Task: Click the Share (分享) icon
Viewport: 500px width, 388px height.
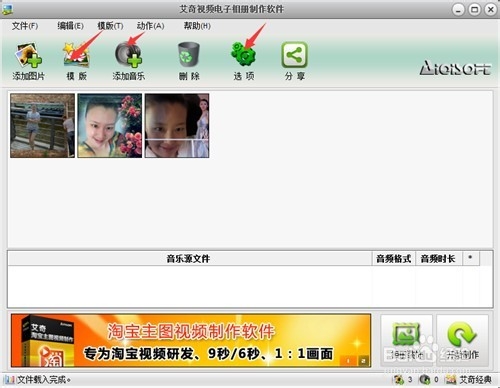Action: [x=295, y=61]
